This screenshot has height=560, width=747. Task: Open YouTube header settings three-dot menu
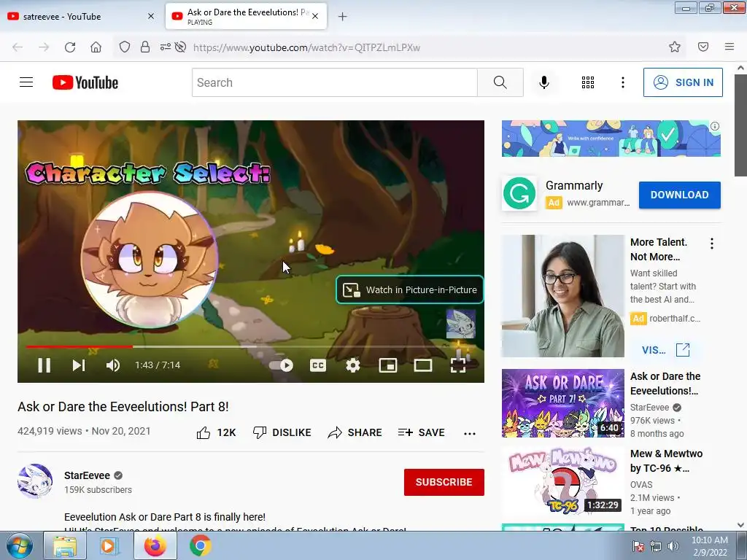(x=623, y=82)
